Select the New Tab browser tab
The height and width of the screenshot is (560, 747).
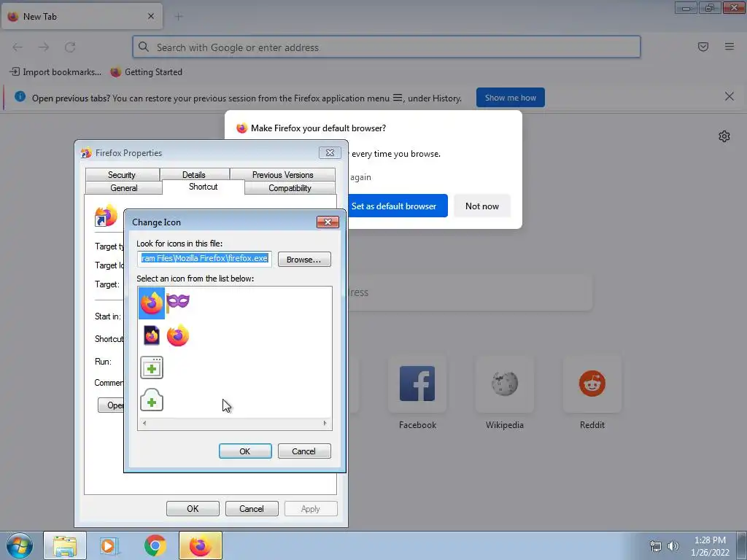pyautogui.click(x=82, y=16)
